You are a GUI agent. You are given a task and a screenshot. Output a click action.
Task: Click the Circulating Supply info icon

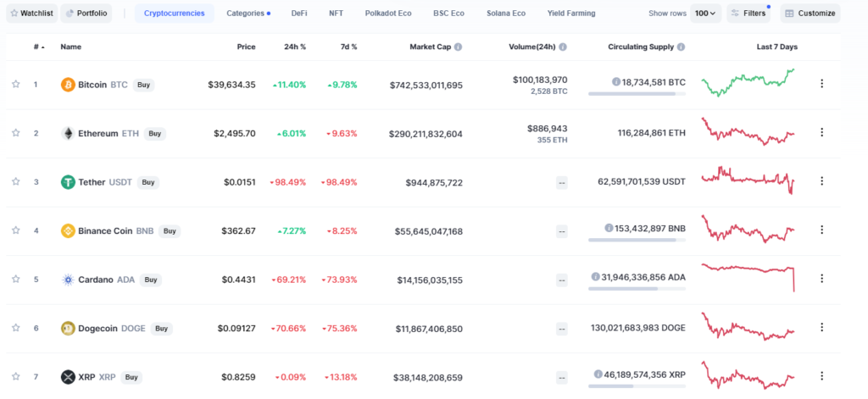tap(682, 47)
